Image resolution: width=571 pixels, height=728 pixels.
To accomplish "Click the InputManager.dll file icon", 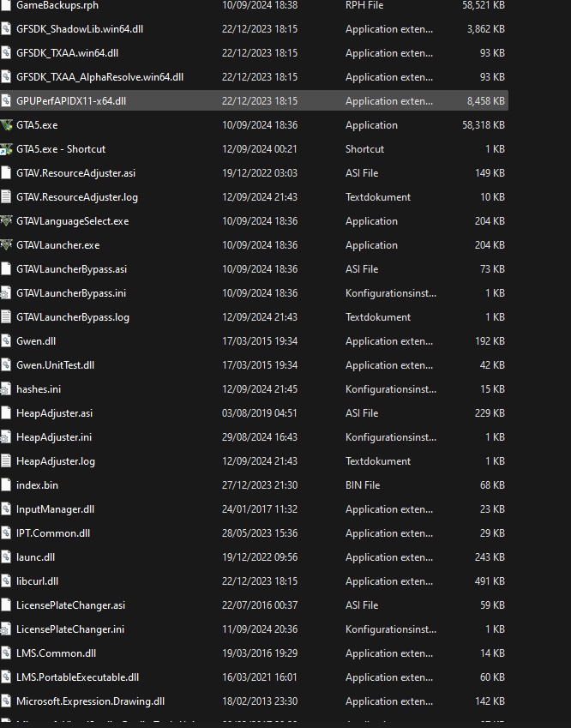I will tap(5, 509).
